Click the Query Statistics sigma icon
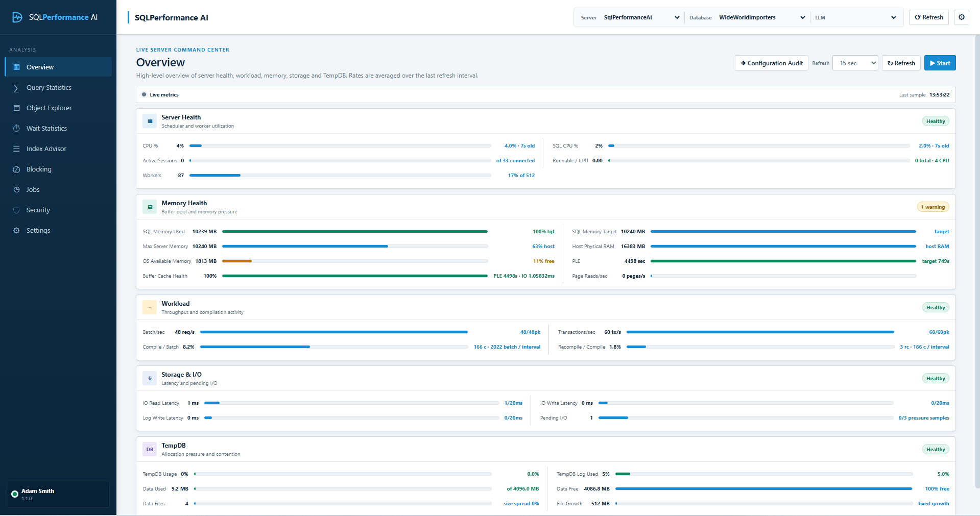 (x=16, y=88)
